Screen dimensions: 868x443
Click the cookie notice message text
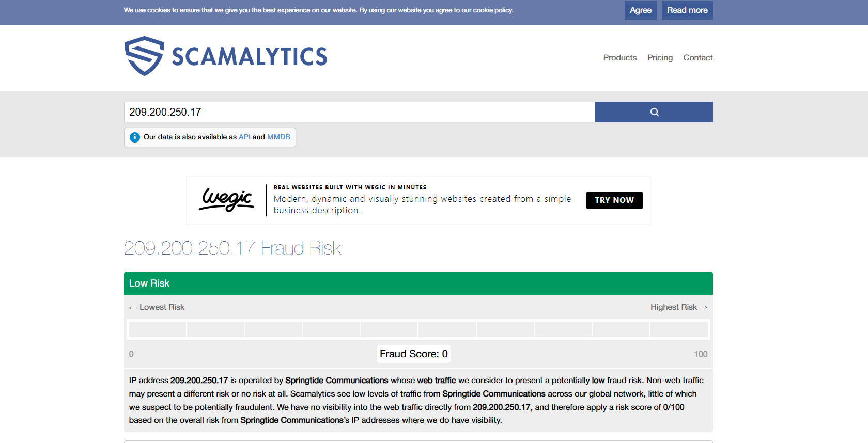(318, 10)
